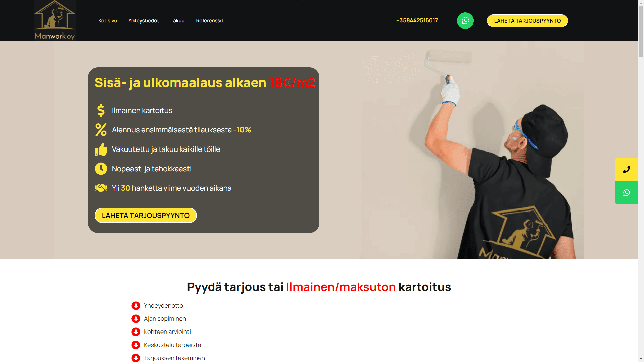
Task: Go to the Yhteystiedot page
Action: [144, 21]
